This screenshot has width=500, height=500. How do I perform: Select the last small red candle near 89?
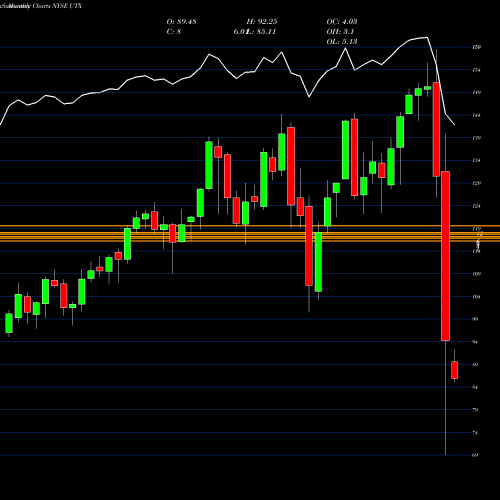pos(454,370)
